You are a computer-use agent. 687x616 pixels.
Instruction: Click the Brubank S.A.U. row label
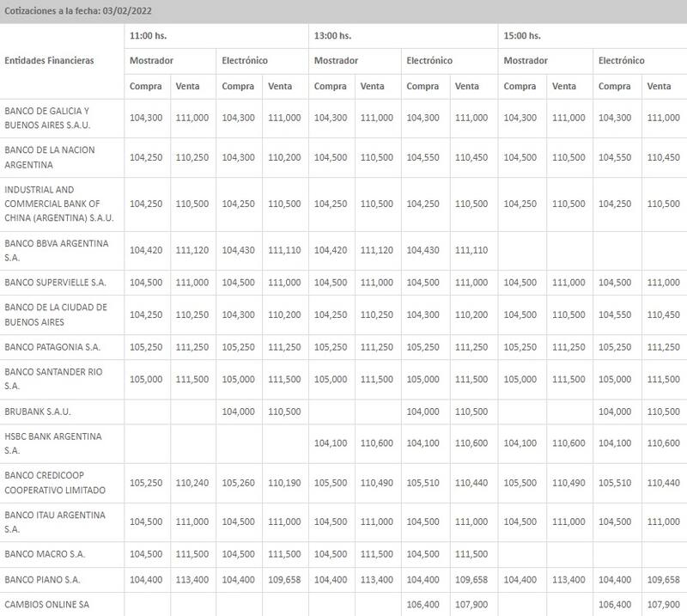point(38,412)
